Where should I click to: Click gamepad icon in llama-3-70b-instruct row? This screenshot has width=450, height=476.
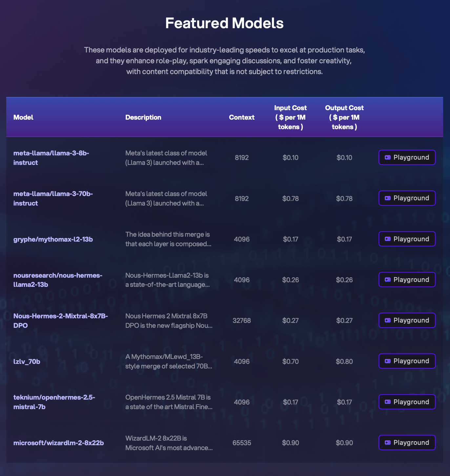coord(387,198)
